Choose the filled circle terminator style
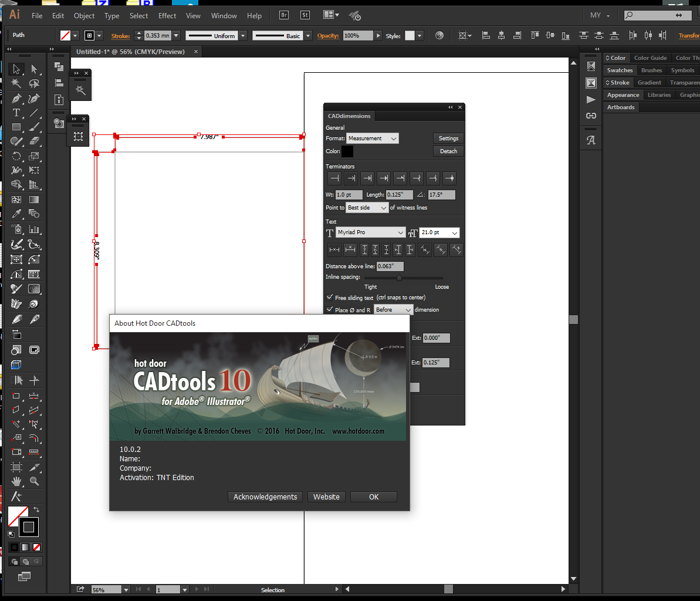700x601 pixels. [x=449, y=178]
